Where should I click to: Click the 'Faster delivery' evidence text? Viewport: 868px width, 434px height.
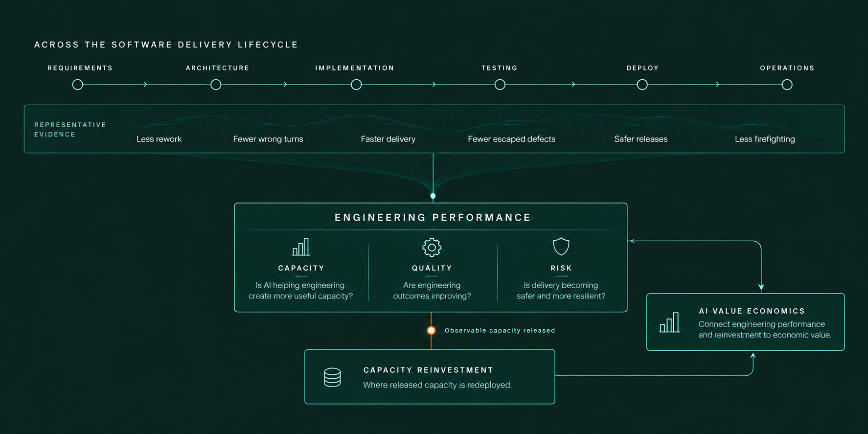coord(388,139)
